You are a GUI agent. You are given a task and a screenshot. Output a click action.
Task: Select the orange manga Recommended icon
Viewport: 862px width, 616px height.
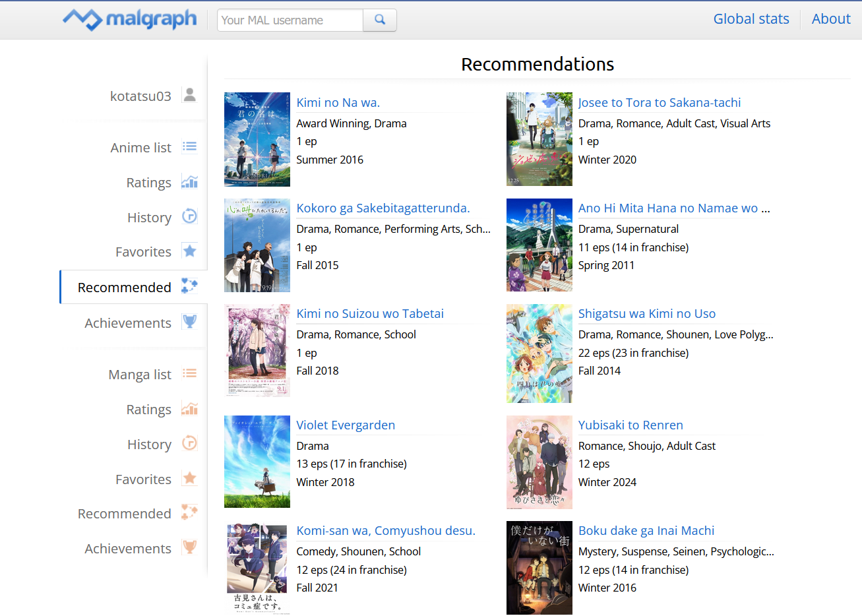click(189, 512)
